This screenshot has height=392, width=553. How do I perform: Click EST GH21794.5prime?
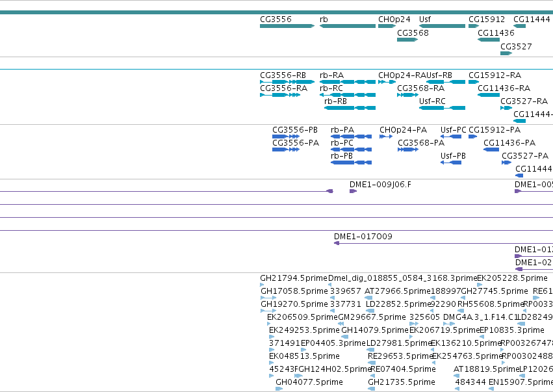pyautogui.click(x=262, y=285)
